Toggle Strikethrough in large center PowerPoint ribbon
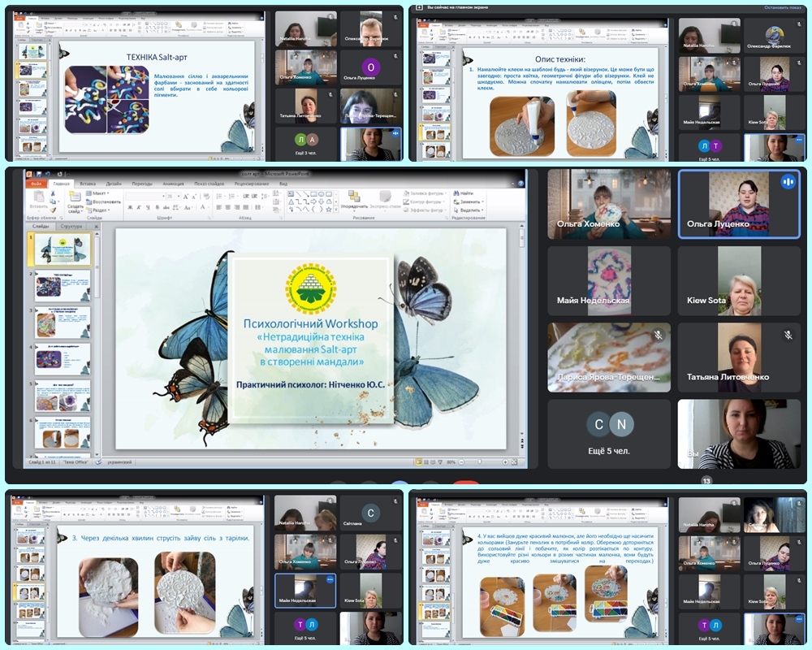The width and height of the screenshot is (812, 650). [x=165, y=207]
